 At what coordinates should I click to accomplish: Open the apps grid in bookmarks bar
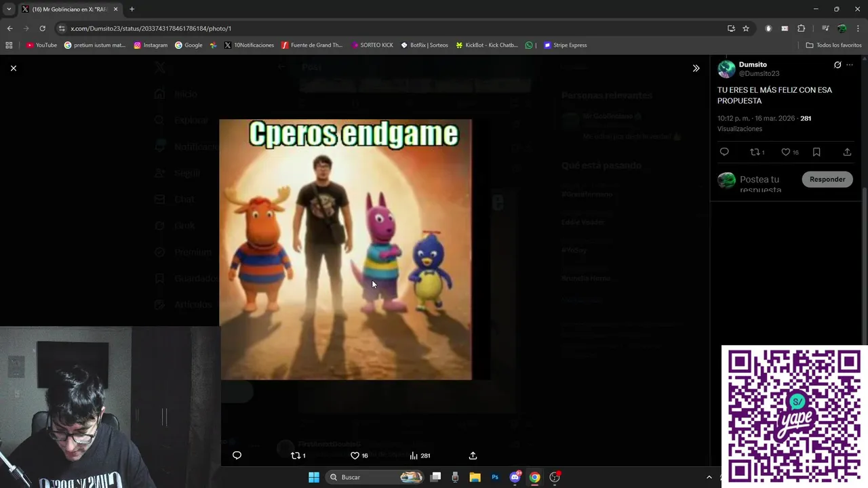point(9,45)
